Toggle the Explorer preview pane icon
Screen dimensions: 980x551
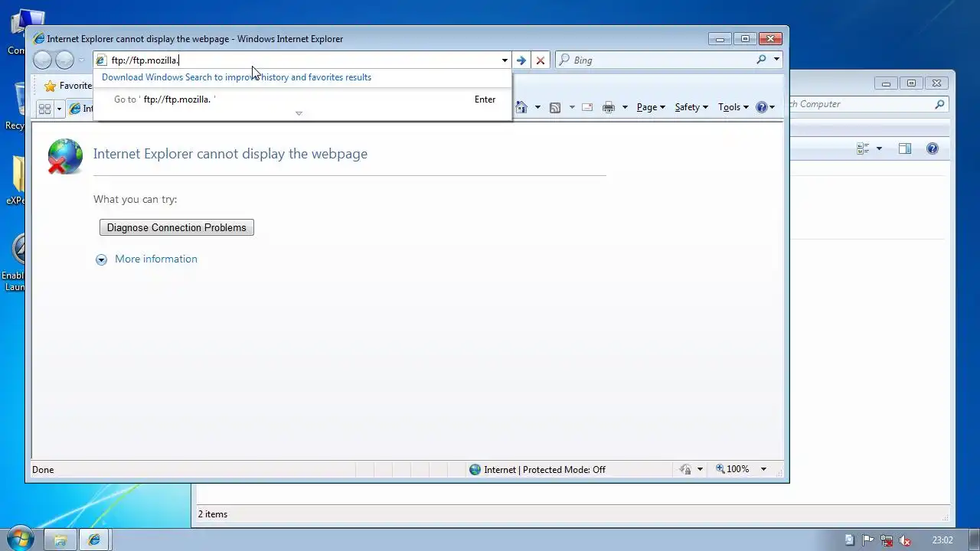(x=905, y=148)
